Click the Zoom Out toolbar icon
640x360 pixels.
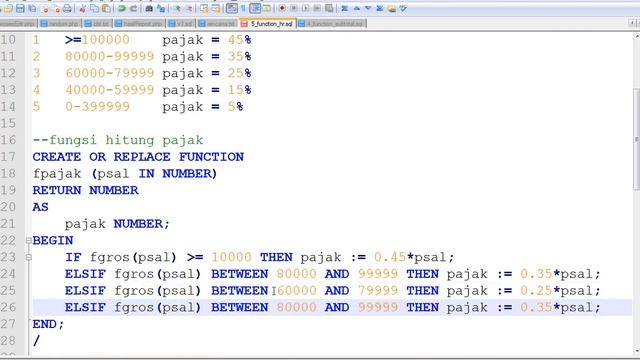tap(190, 9)
